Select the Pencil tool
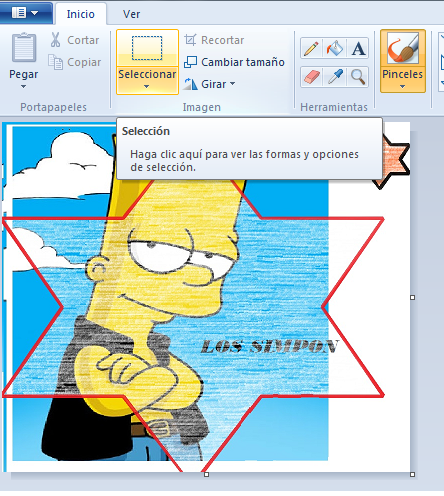Image resolution: width=444 pixels, height=496 pixels. (x=311, y=48)
